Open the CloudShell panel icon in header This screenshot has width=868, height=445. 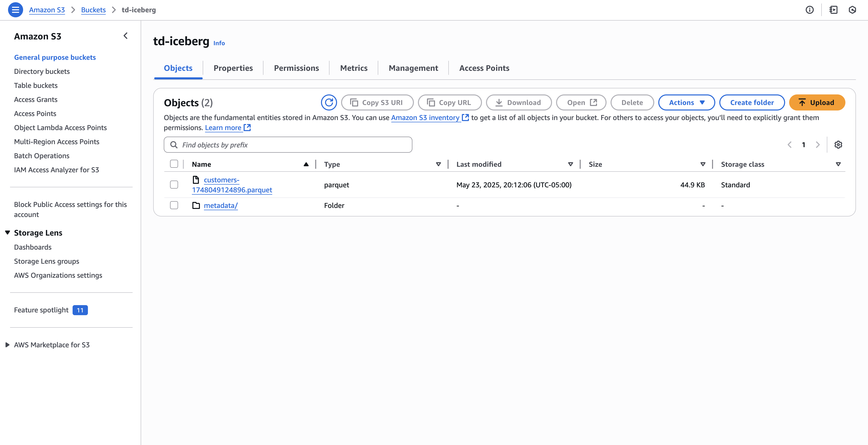(833, 10)
